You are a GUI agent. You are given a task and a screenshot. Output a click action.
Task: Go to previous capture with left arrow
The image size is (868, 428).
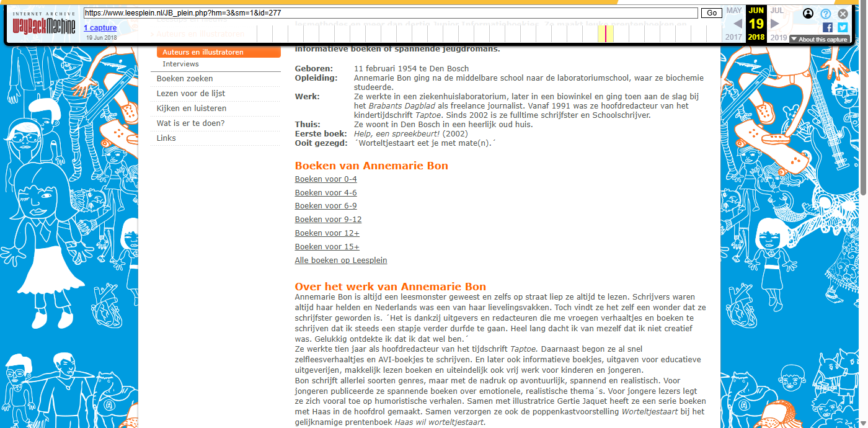[x=738, y=24]
